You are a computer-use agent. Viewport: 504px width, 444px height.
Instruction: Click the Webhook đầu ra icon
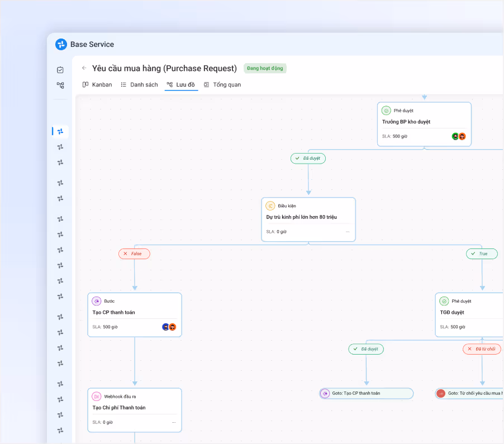pyautogui.click(x=97, y=397)
